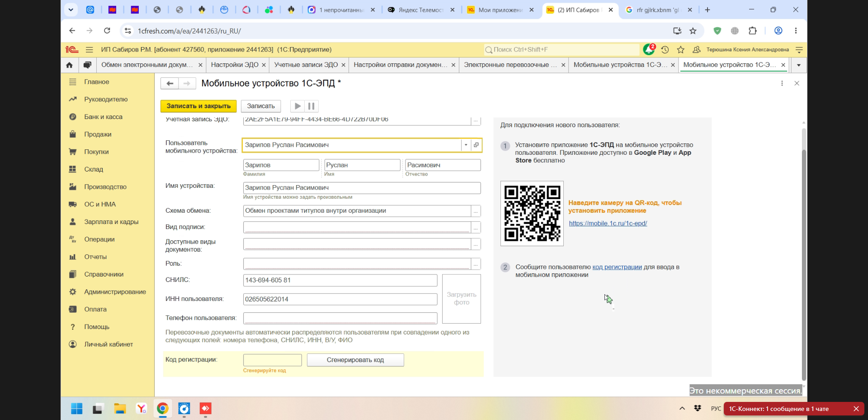
Task: Open Справочники section in sidebar
Action: [108, 274]
